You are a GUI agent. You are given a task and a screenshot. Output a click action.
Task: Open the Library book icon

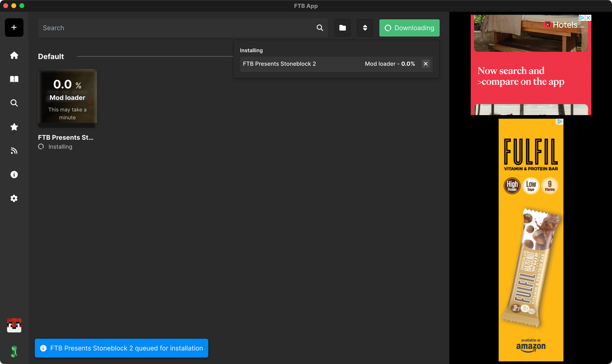(14, 79)
